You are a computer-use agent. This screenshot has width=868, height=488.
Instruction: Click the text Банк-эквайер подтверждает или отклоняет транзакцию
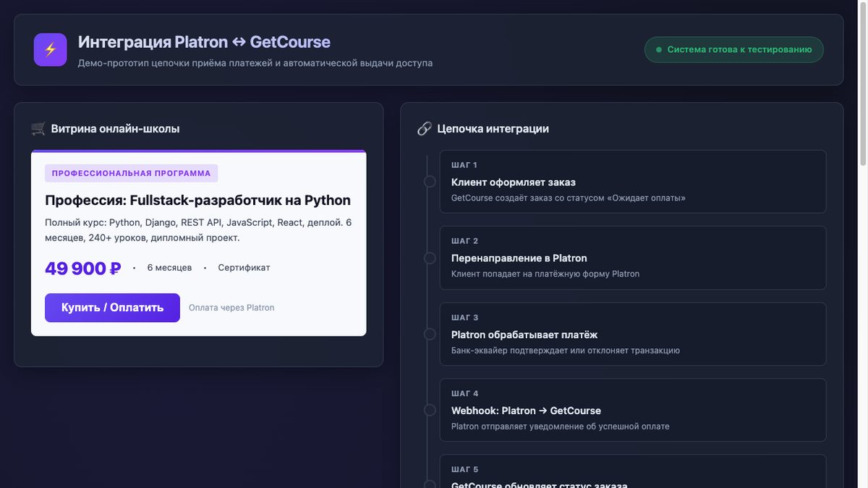click(566, 350)
